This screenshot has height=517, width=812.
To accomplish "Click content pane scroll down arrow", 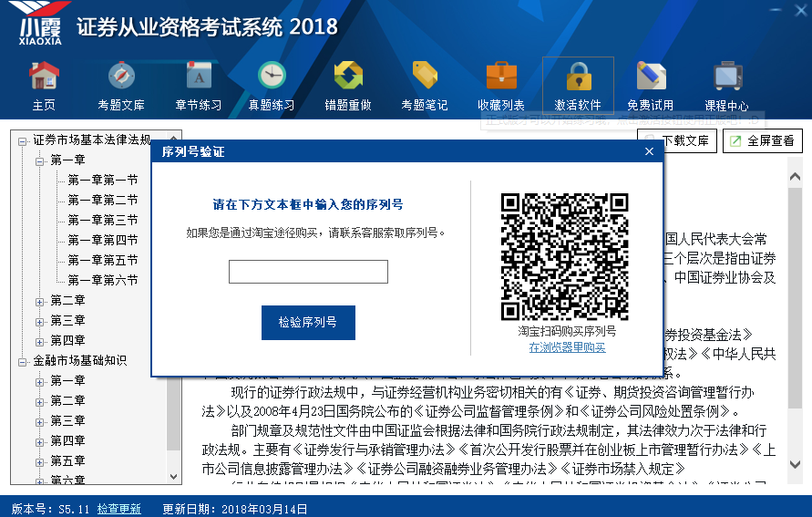I will 795,464.
